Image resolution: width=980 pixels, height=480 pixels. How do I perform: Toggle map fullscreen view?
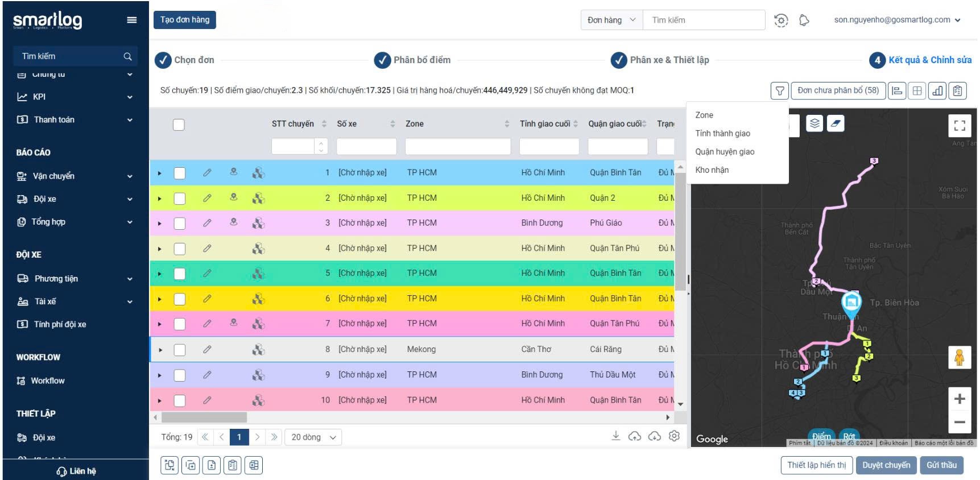pos(960,126)
